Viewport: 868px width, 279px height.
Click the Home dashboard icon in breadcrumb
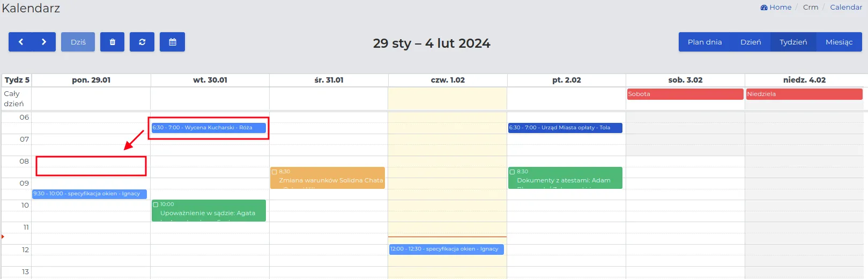click(764, 8)
